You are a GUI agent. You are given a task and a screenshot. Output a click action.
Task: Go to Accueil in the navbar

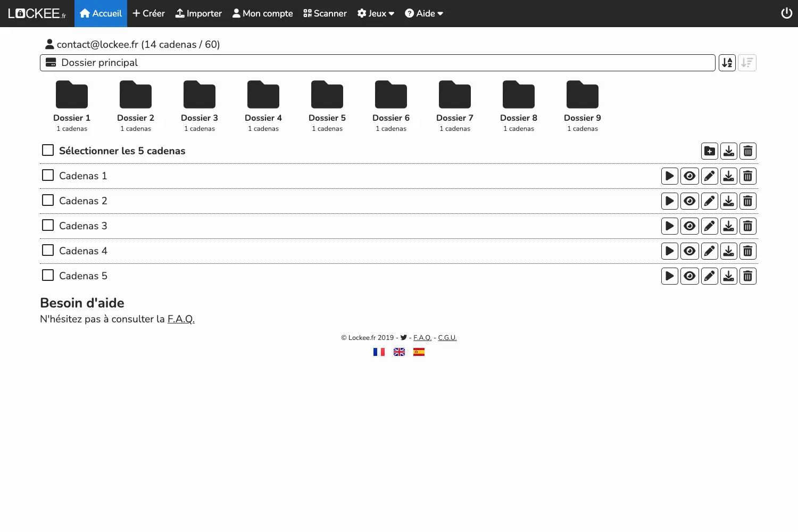[x=101, y=13]
